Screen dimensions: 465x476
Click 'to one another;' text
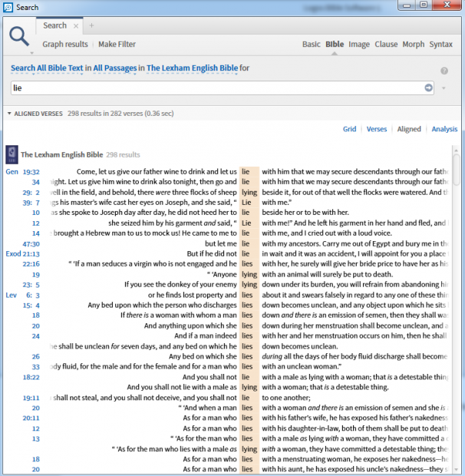click(286, 398)
